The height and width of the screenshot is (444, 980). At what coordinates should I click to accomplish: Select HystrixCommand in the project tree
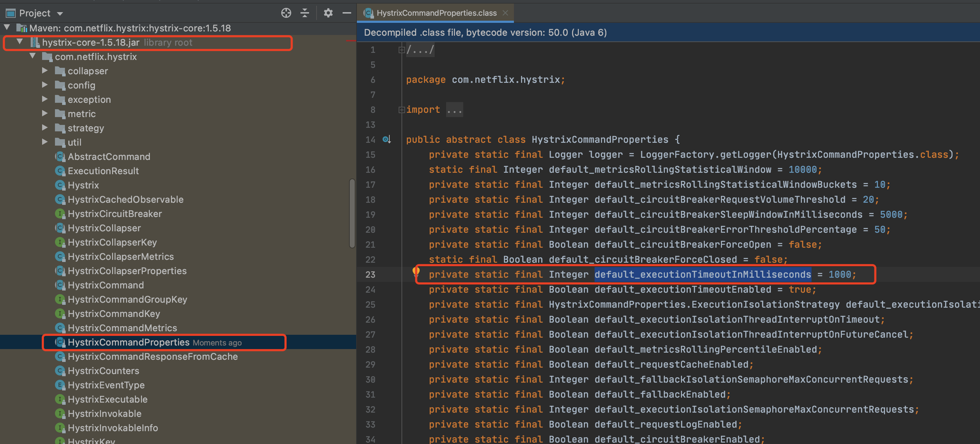[106, 285]
